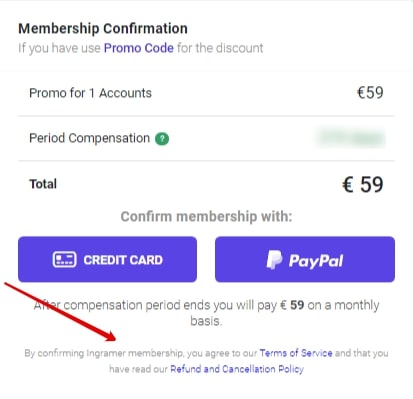This screenshot has width=413, height=399.
Task: Open Refund and Cancellation Policy link
Action: pos(237,369)
